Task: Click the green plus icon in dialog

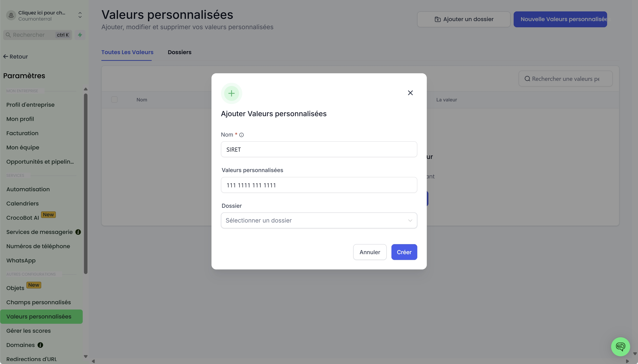Action: tap(231, 93)
